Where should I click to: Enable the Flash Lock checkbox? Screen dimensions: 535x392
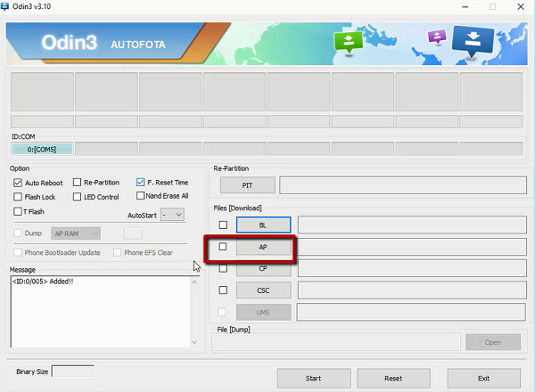[x=18, y=197]
